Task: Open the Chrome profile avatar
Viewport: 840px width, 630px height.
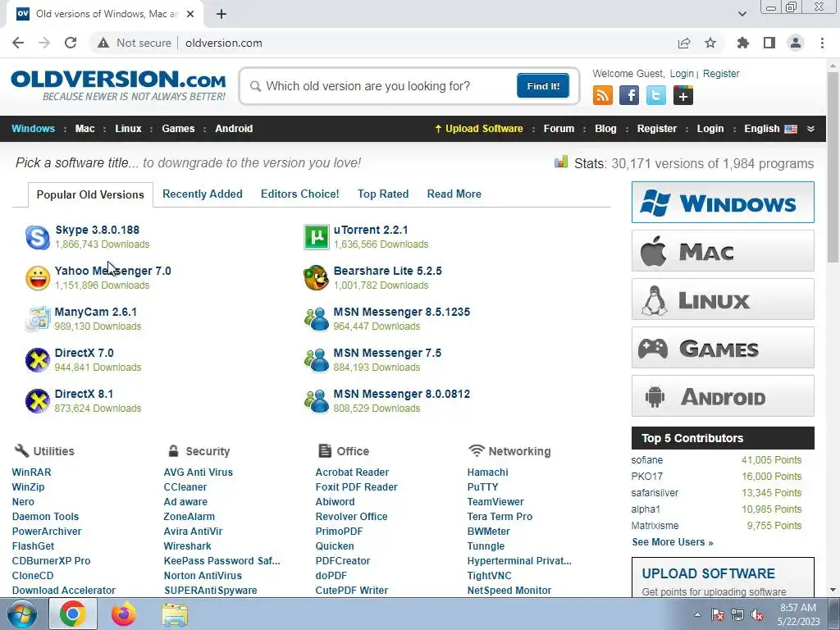Action: coord(796,43)
